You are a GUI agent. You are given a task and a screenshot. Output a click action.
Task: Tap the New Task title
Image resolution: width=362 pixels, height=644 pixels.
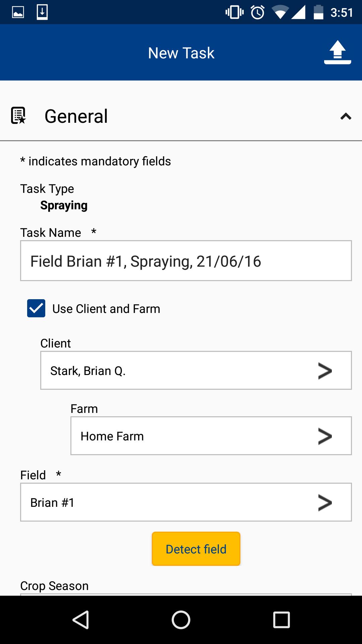(181, 53)
